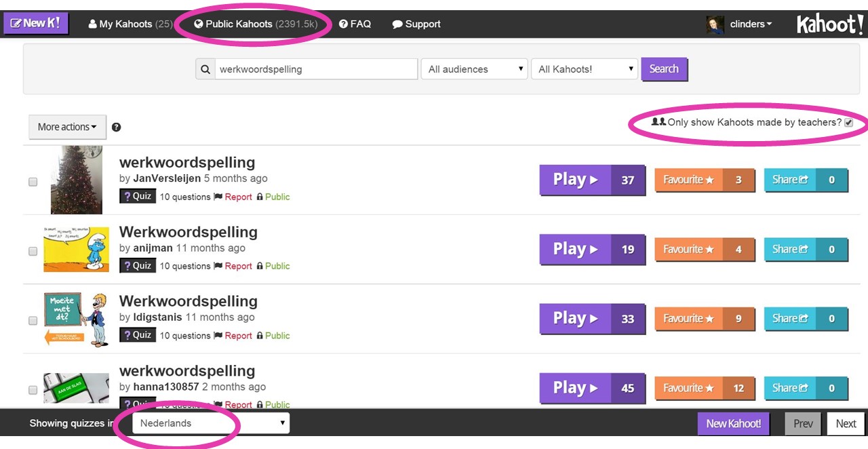
Task: Open the FAQ page
Action: point(355,24)
